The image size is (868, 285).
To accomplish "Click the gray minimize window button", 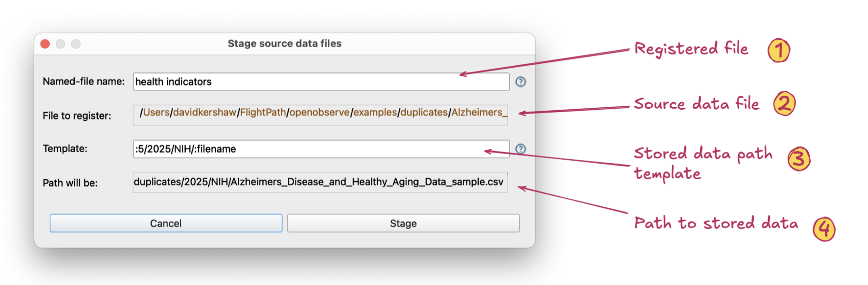I will (x=60, y=44).
